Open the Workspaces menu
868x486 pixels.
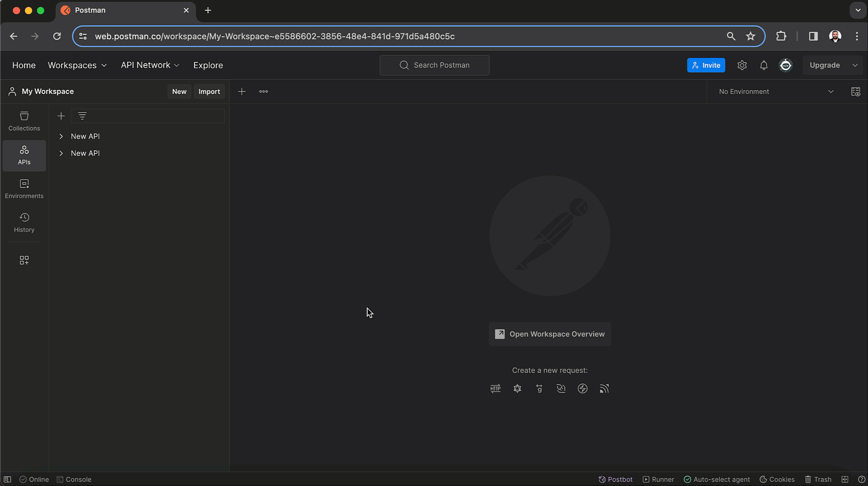tap(77, 65)
